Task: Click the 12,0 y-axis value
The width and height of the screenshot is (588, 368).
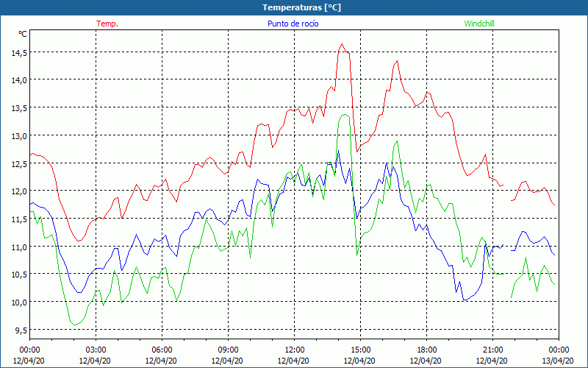Action: pos(19,191)
